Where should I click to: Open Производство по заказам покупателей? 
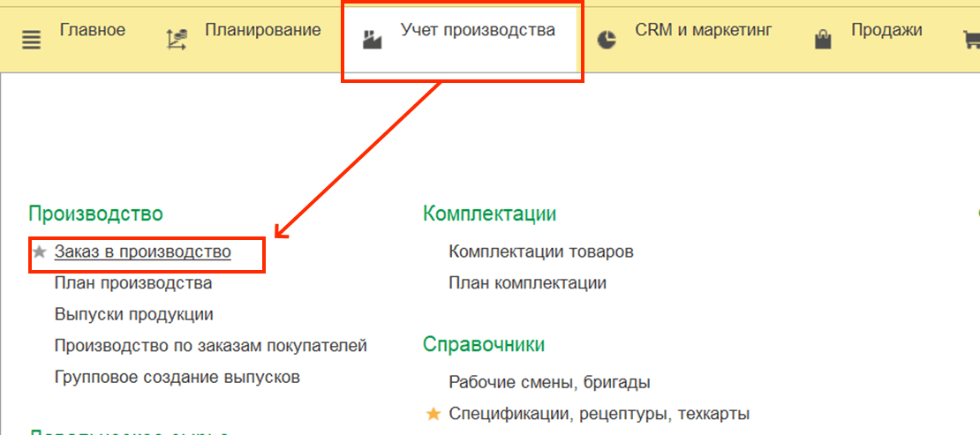(210, 346)
